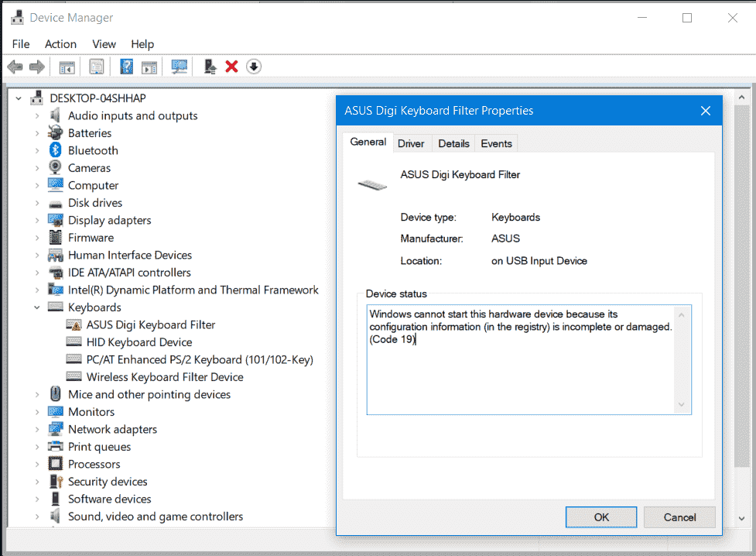Open the Help menu
Viewport: 756px width, 556px height.
point(142,44)
